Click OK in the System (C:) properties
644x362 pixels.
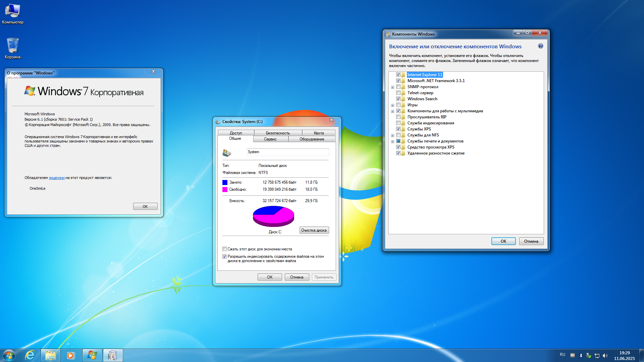pyautogui.click(x=270, y=277)
